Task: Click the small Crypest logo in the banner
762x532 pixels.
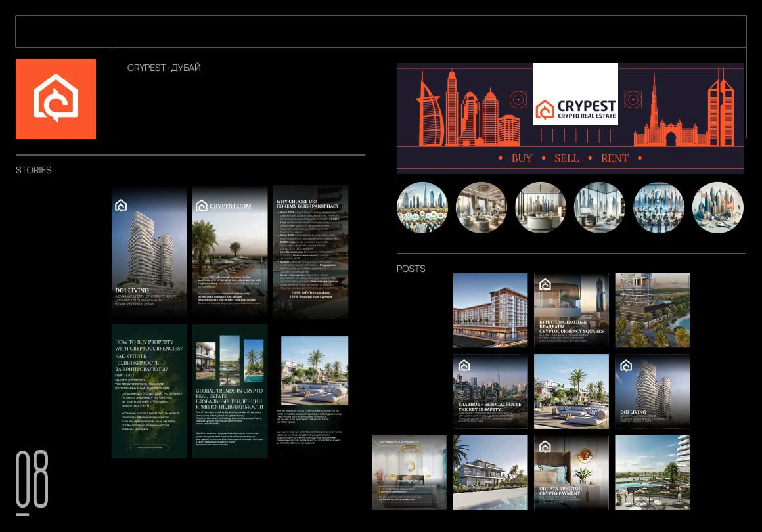Action: coord(545,109)
